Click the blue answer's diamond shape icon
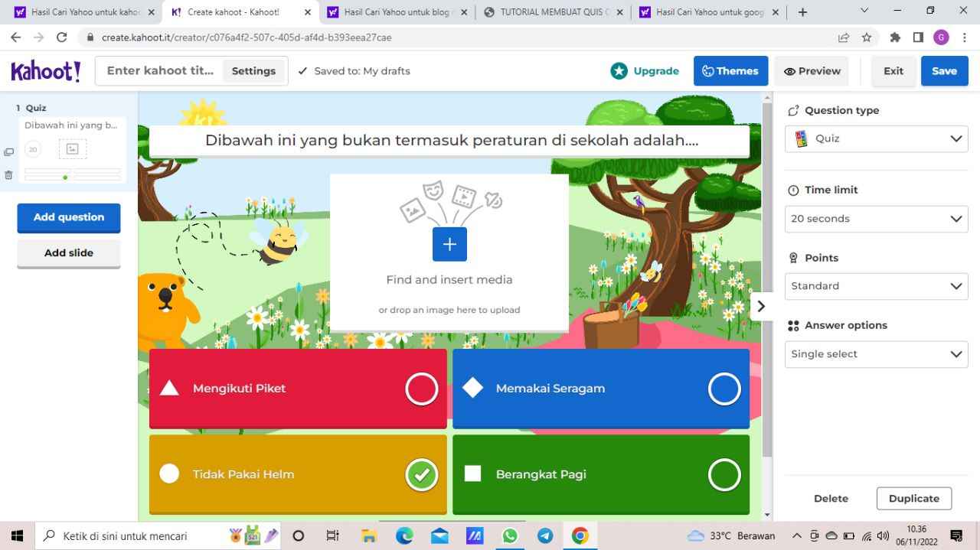 [x=472, y=389]
